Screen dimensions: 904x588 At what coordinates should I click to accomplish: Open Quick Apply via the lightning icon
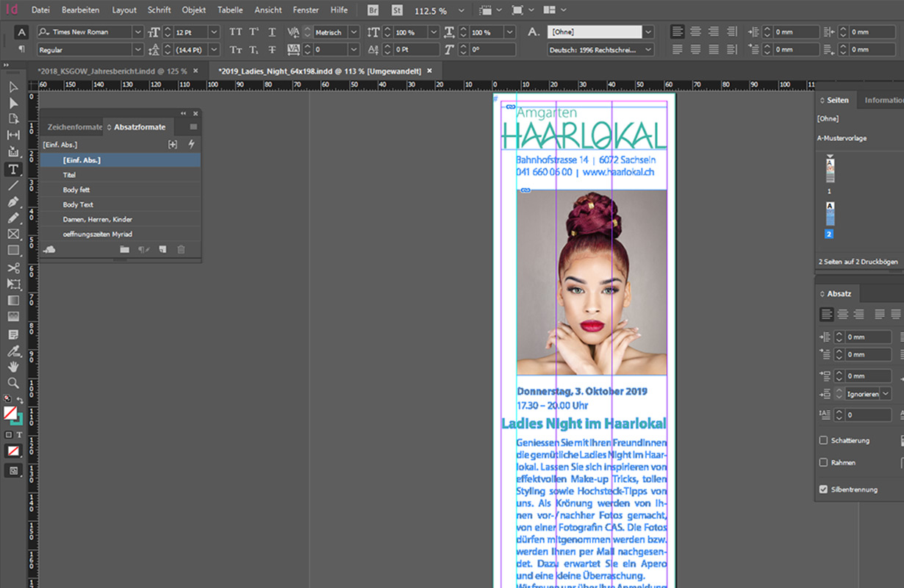(191, 144)
